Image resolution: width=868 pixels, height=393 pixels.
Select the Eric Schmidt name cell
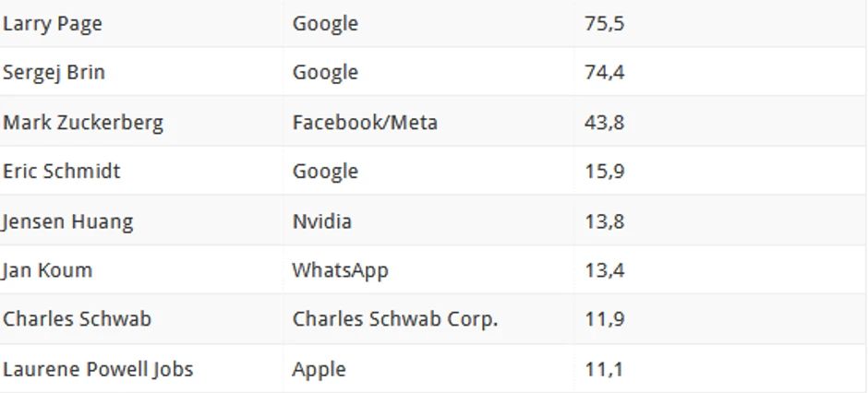tap(62, 172)
